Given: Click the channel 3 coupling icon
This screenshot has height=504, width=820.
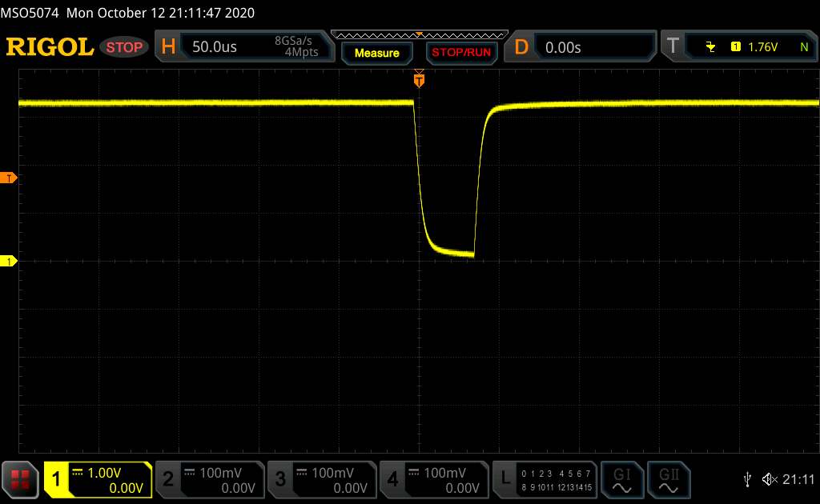Looking at the screenshot, I should pos(302,473).
